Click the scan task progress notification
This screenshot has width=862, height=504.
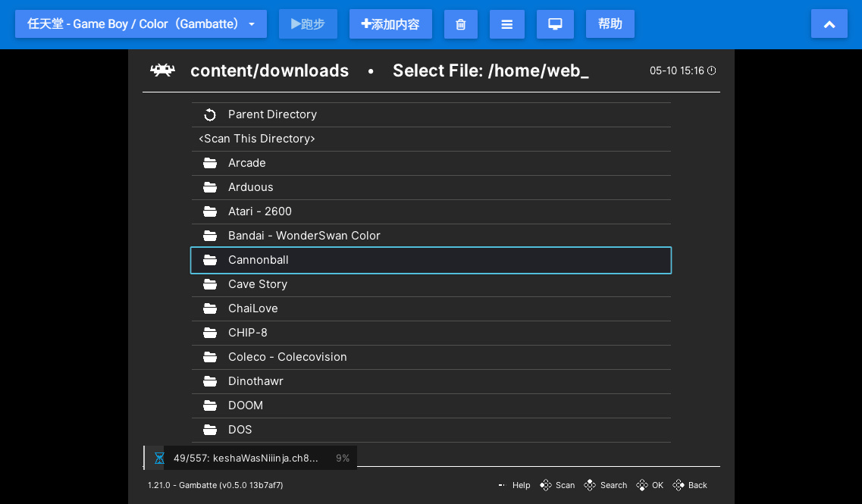coord(250,458)
